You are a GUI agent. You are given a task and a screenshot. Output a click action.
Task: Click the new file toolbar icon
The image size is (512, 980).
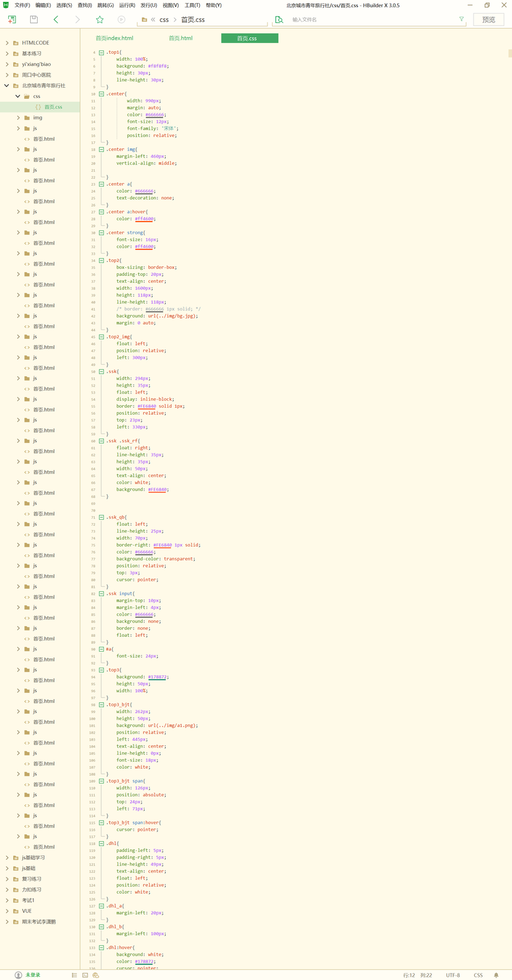point(12,19)
